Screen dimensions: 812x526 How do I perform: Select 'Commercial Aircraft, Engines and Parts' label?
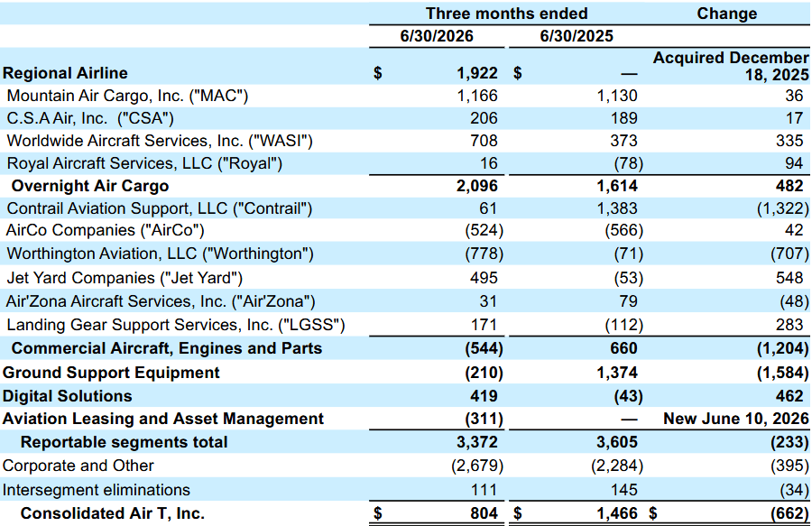[x=167, y=348]
